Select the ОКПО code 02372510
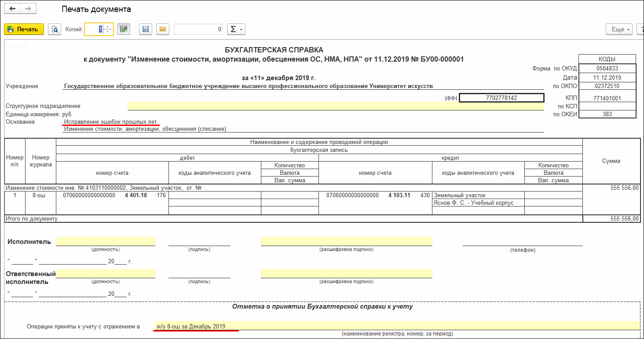This screenshot has height=339, width=644. pos(607,86)
